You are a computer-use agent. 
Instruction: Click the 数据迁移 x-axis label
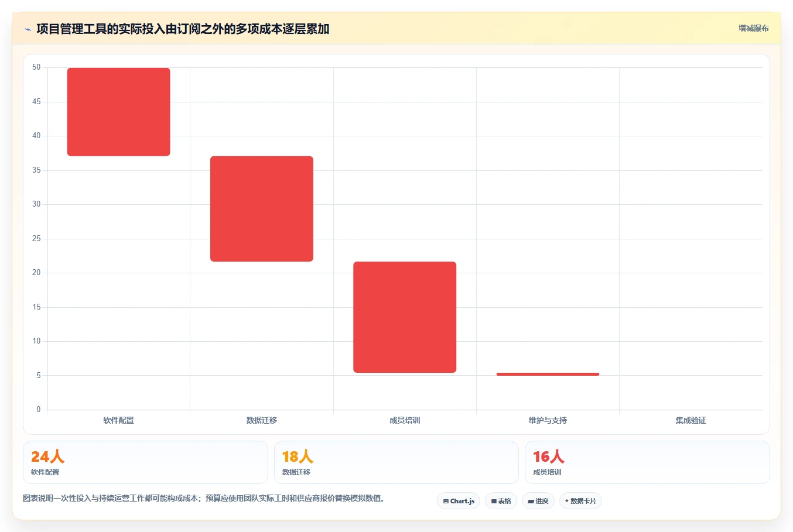coord(262,420)
